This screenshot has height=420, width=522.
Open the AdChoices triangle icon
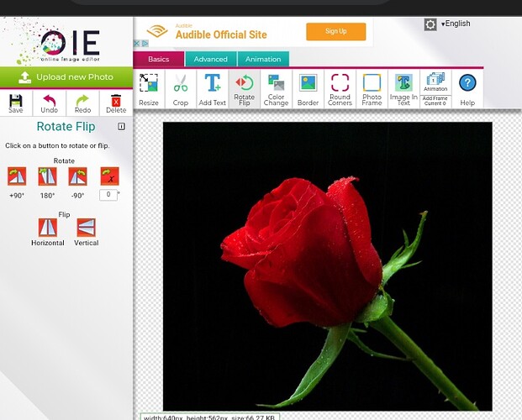145,44
